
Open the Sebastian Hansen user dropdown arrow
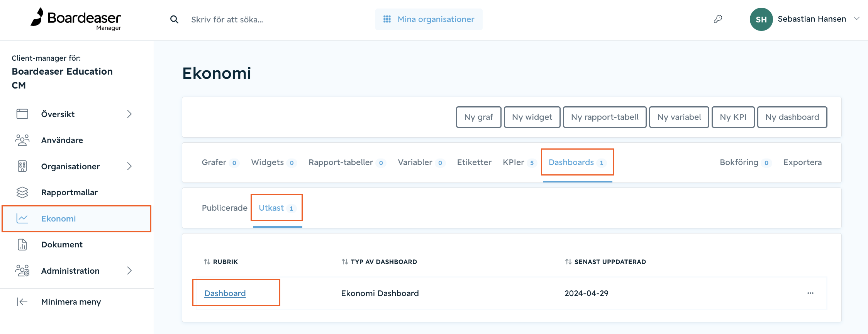tap(856, 19)
